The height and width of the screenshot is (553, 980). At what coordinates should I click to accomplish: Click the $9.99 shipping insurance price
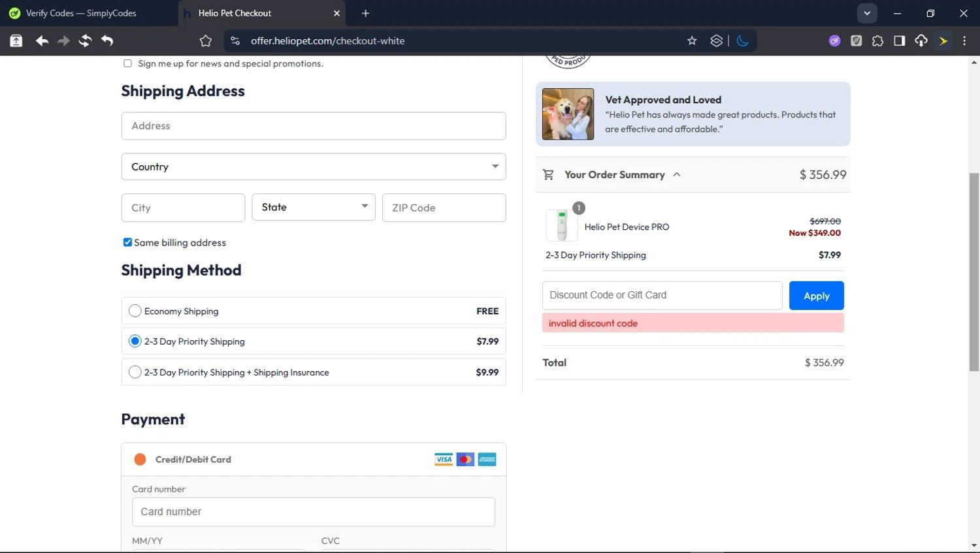(487, 372)
